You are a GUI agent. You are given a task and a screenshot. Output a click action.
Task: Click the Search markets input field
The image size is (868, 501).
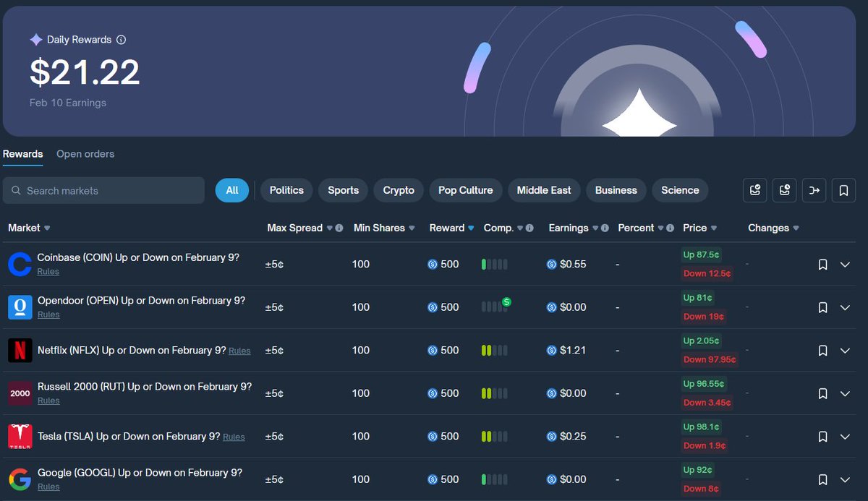click(x=103, y=191)
